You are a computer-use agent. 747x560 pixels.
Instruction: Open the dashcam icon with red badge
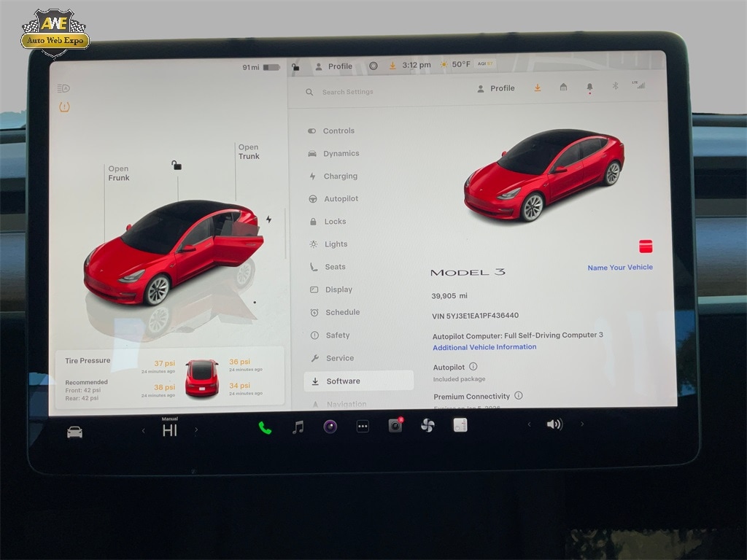click(395, 426)
